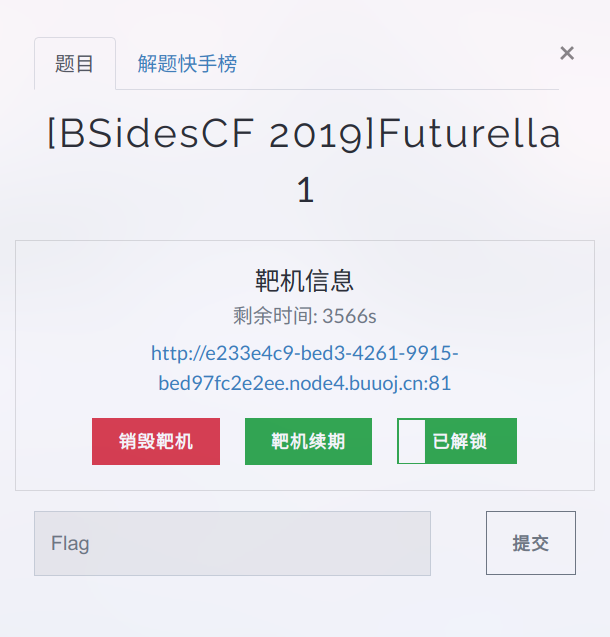This screenshot has height=637, width=610.
Task: Open the buuoj.cn target machine link
Action: click(305, 368)
